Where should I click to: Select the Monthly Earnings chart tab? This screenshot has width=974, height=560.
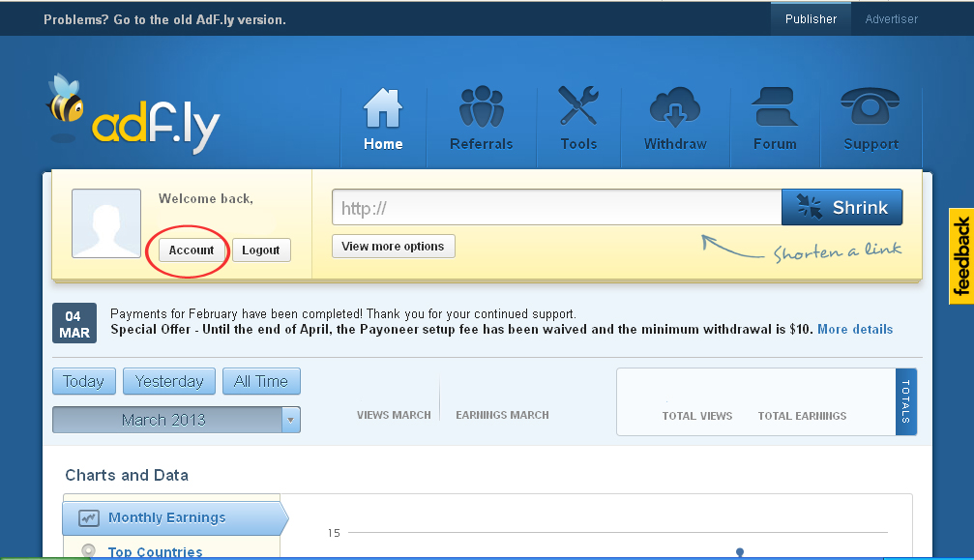pos(174,518)
